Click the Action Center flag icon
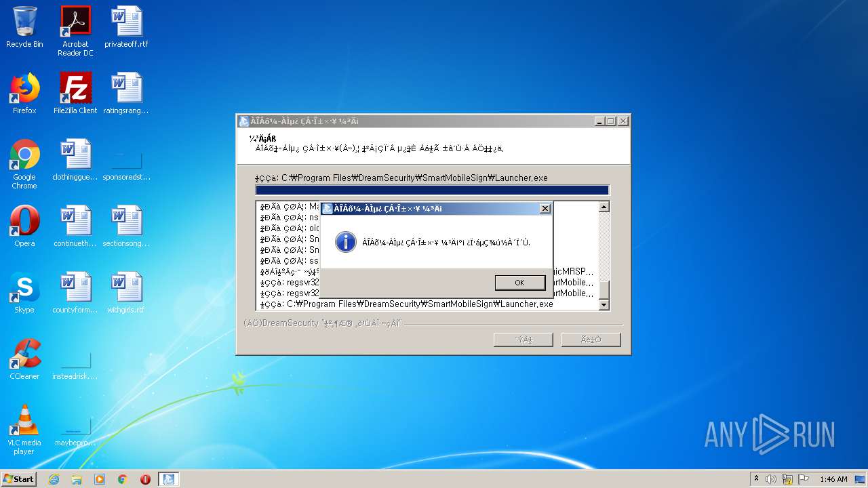The height and width of the screenshot is (488, 868). [804, 479]
